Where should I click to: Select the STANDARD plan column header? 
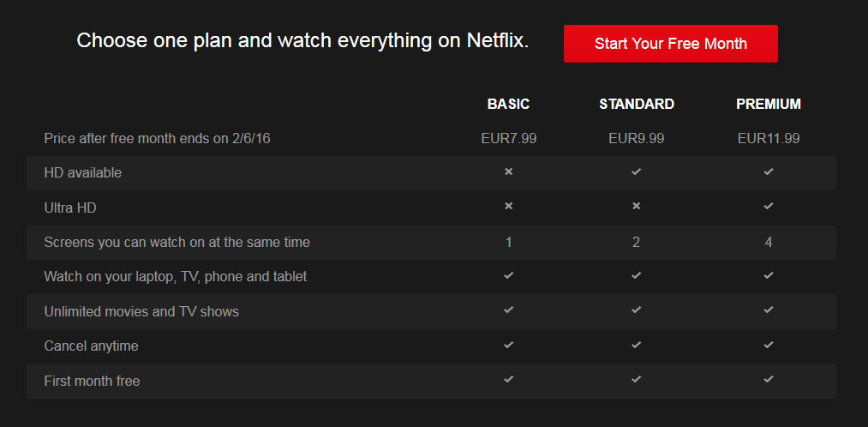pyautogui.click(x=637, y=104)
